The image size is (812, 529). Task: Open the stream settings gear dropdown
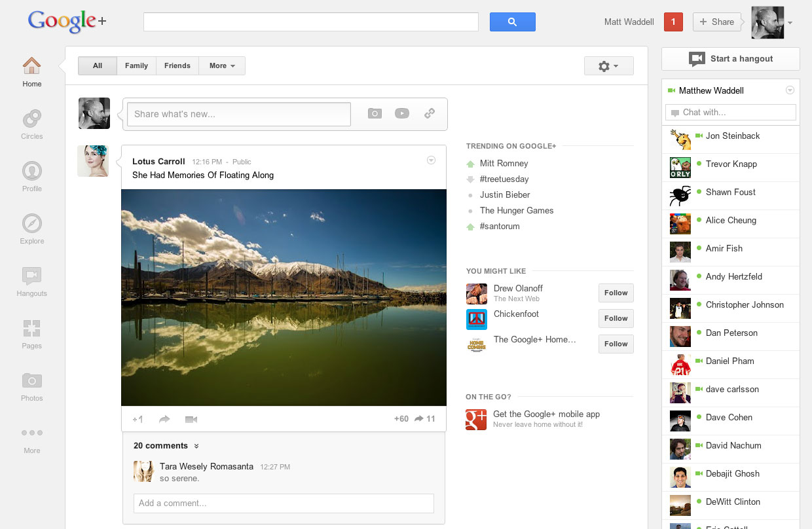click(608, 66)
